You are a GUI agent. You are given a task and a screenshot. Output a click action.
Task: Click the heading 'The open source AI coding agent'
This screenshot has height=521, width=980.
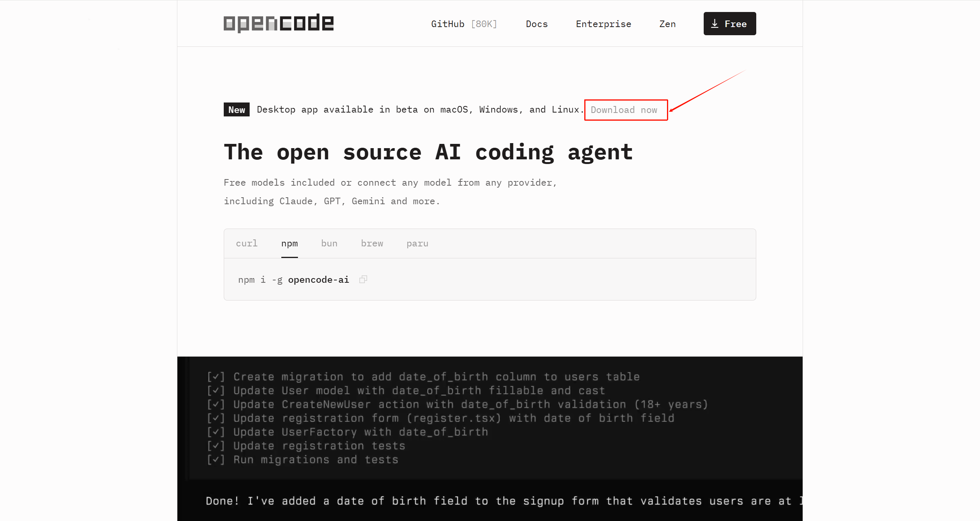[428, 152]
